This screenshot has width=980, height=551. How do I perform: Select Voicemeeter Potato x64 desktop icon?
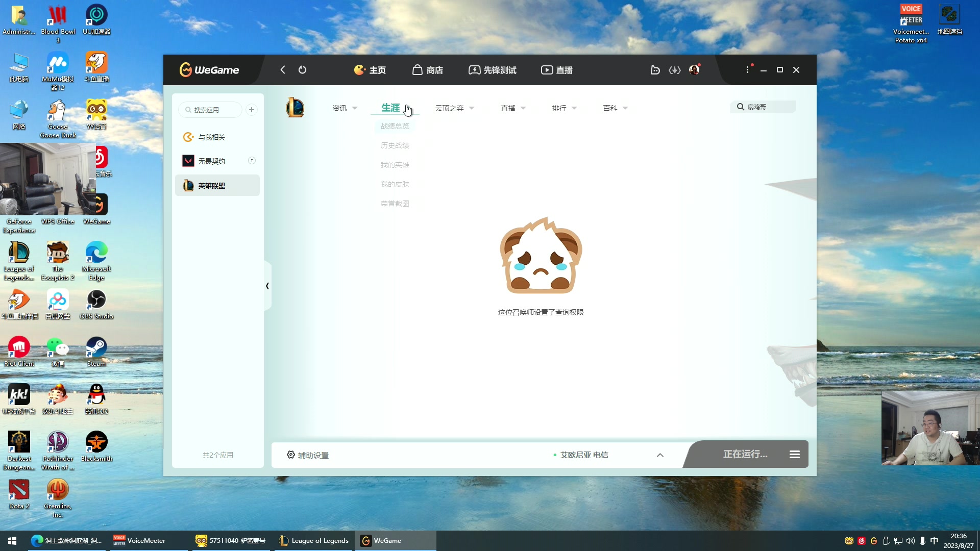[911, 23]
